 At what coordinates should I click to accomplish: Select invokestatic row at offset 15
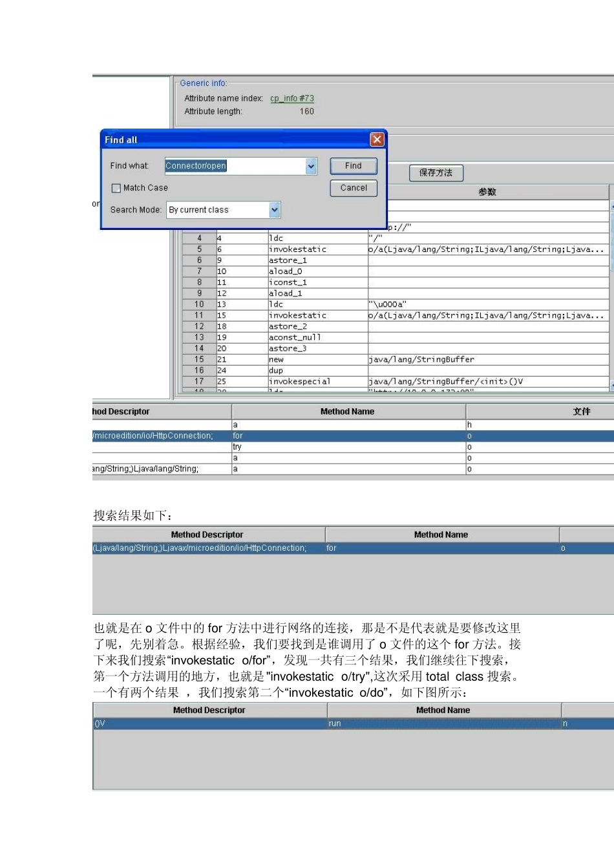coord(396,315)
